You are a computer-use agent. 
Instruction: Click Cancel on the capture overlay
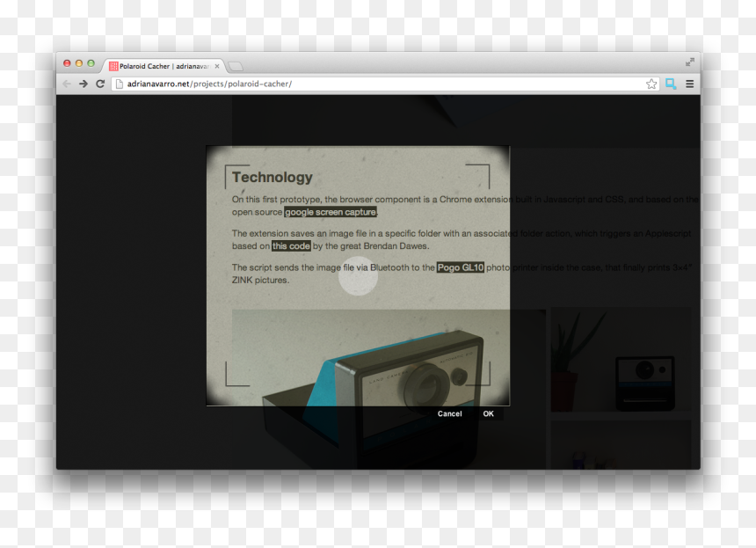point(449,414)
